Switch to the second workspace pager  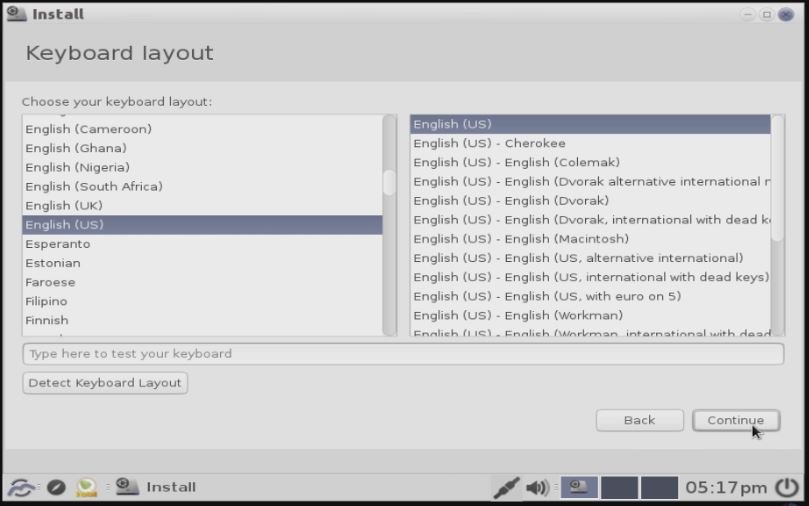click(619, 487)
